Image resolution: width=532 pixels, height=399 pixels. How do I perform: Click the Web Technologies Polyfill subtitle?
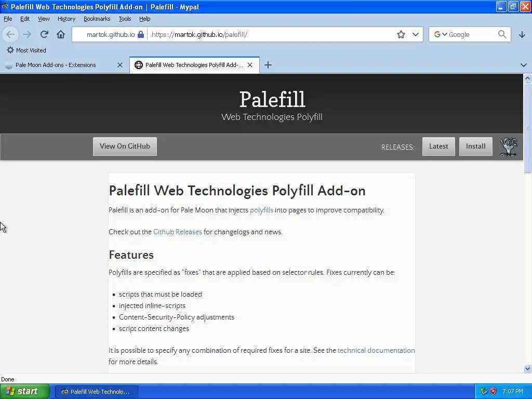coord(272,117)
